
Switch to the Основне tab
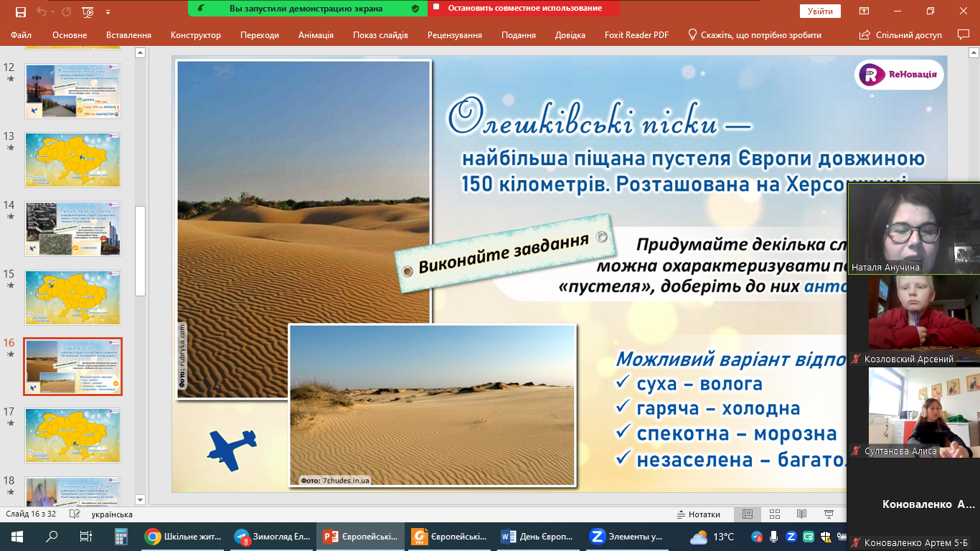point(70,34)
